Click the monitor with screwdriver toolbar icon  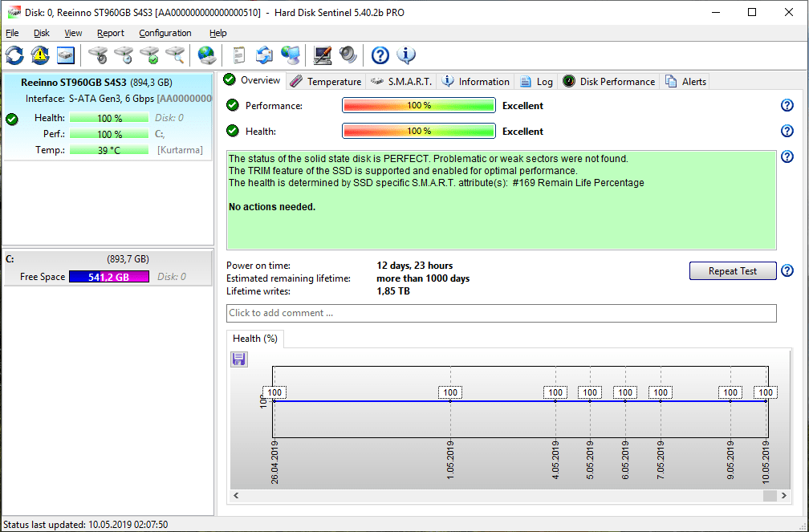coord(323,55)
